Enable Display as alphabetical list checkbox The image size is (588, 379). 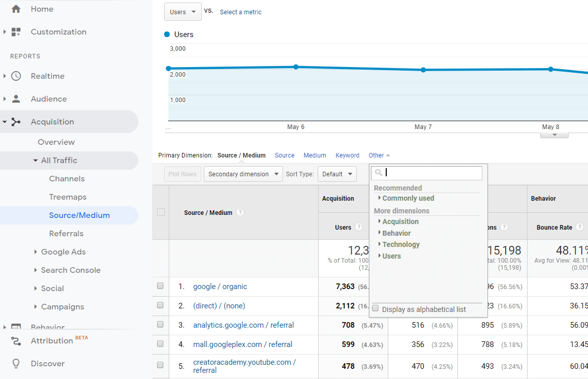pos(376,308)
